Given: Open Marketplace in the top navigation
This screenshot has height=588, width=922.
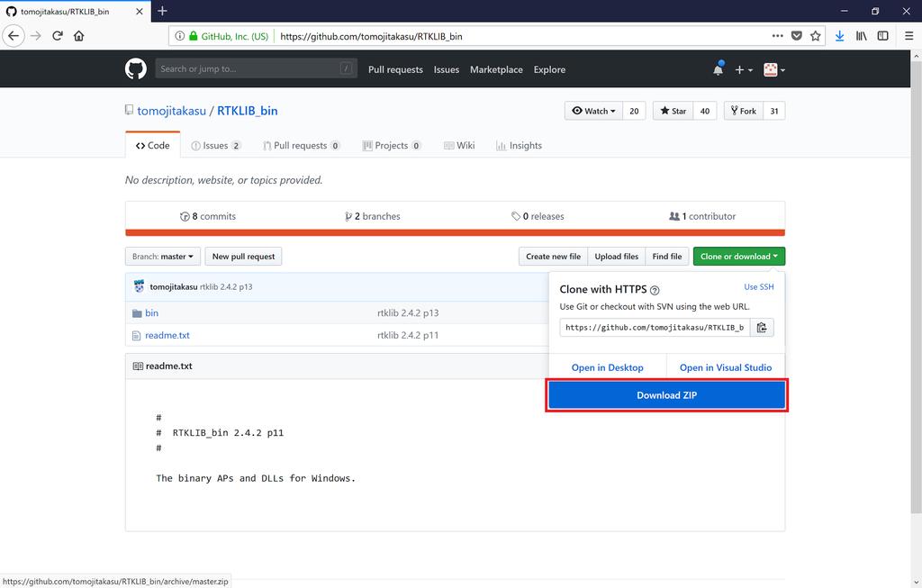Looking at the screenshot, I should pyautogui.click(x=496, y=69).
